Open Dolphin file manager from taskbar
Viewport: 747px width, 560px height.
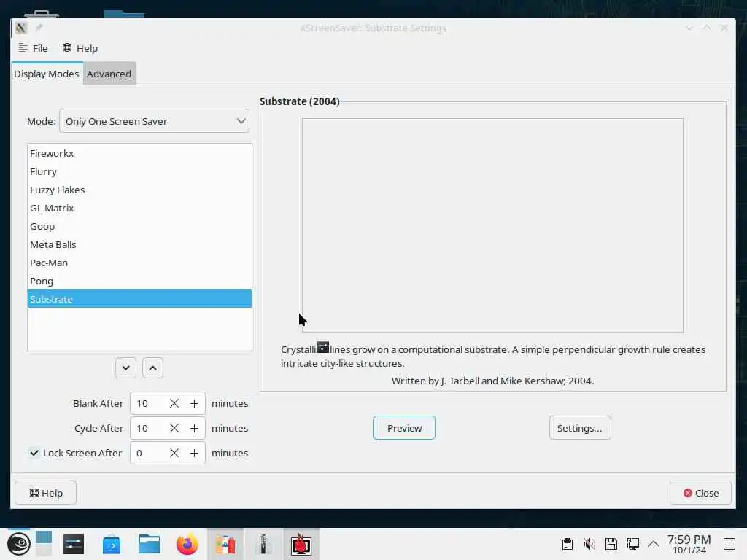point(149,544)
